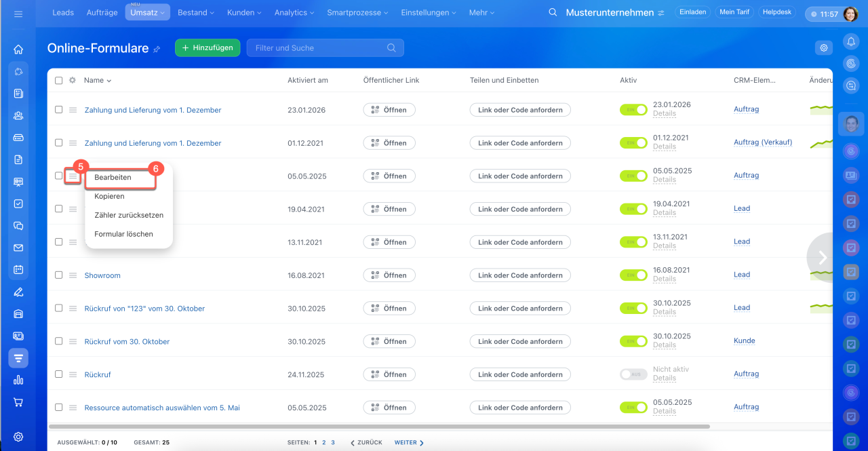The height and width of the screenshot is (451, 868).
Task: Click the gear settings icon above table
Action: (x=824, y=47)
